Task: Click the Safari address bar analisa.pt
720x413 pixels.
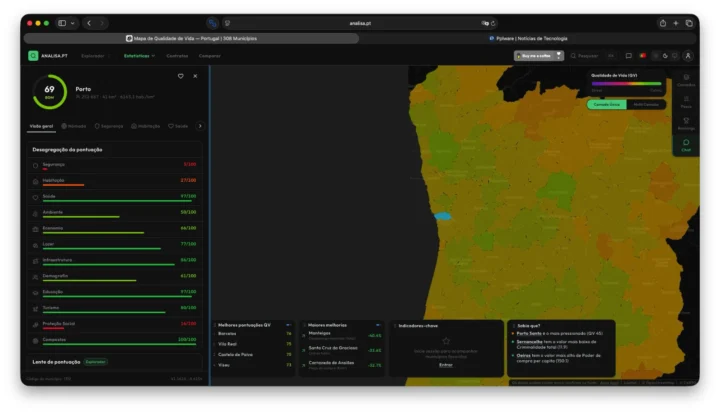Action: click(x=360, y=23)
